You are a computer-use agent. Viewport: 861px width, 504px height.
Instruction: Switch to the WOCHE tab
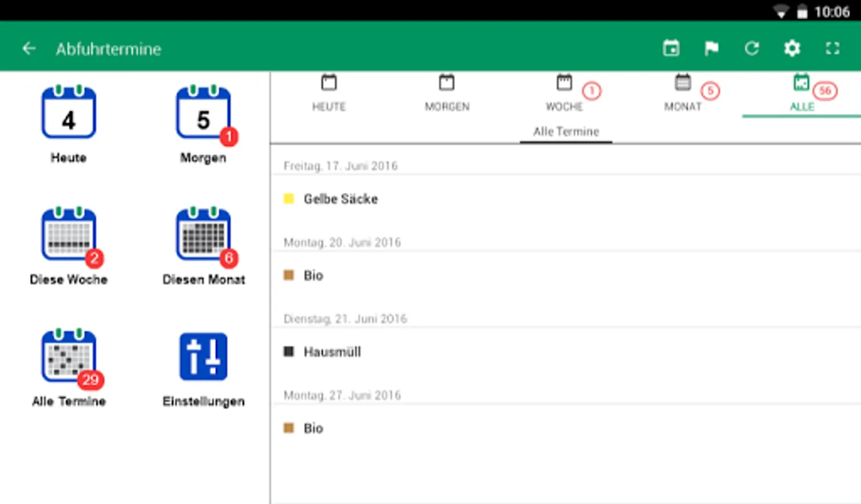[x=565, y=94]
